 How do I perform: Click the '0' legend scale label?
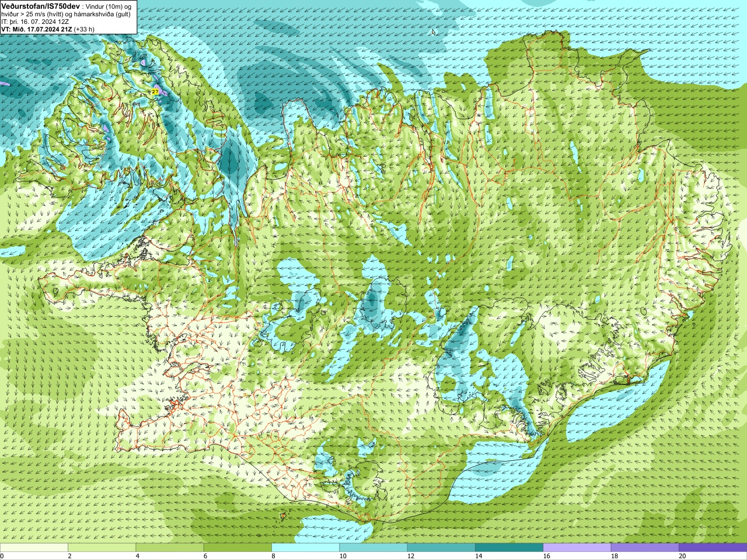click(x=2, y=556)
